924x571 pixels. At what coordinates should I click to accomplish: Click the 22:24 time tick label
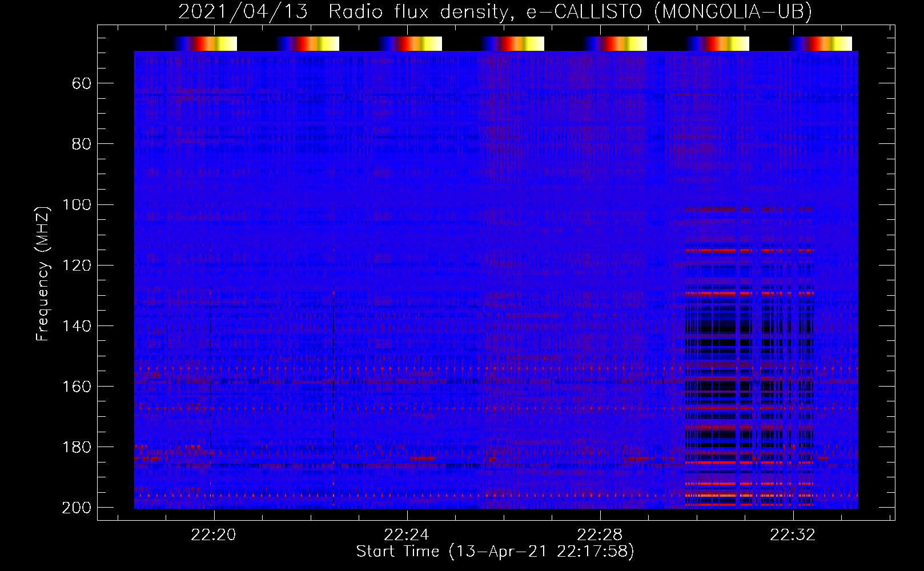[406, 535]
